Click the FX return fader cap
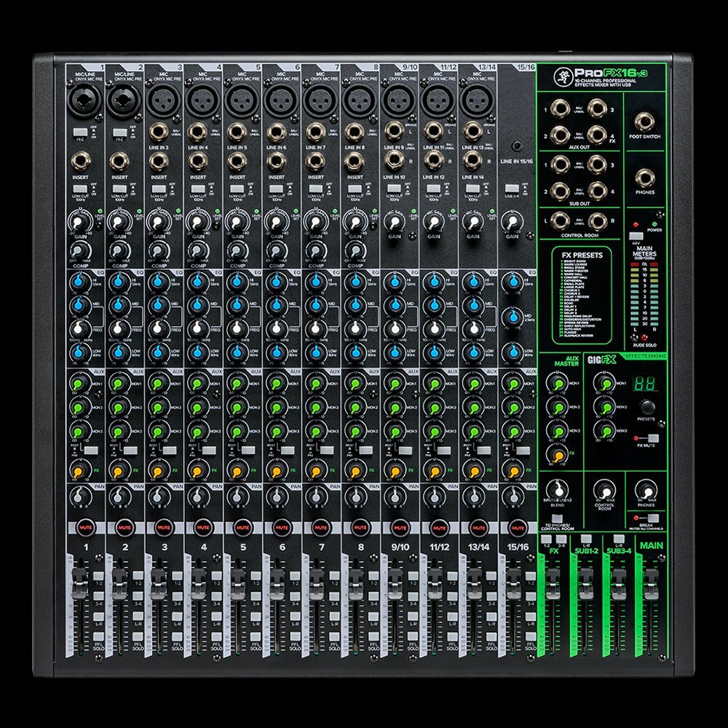 click(x=553, y=585)
